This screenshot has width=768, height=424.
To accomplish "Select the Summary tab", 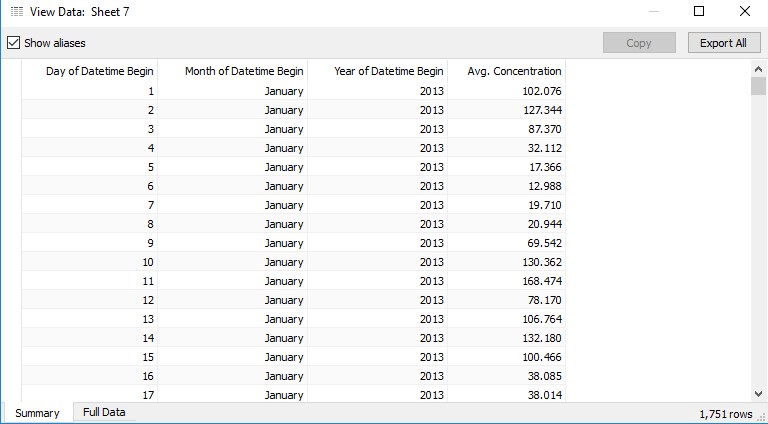I will [x=37, y=413].
